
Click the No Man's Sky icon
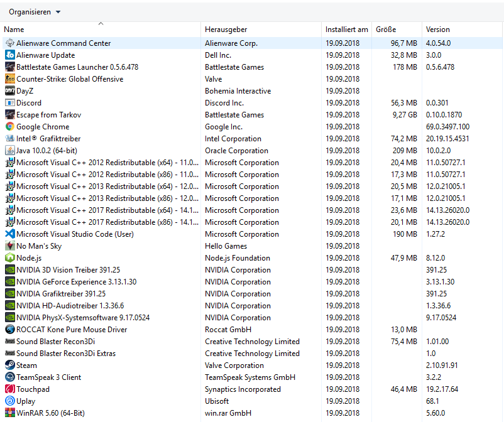coord(10,246)
